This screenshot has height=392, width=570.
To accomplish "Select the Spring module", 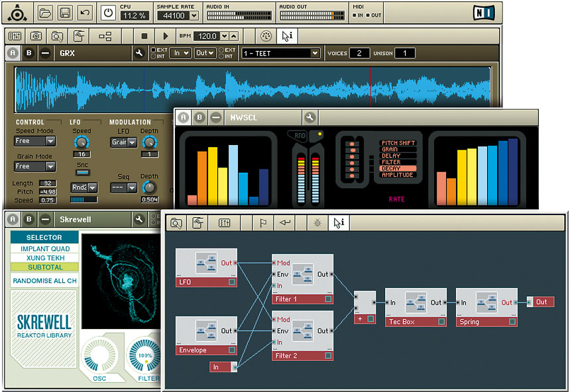I will click(486, 307).
